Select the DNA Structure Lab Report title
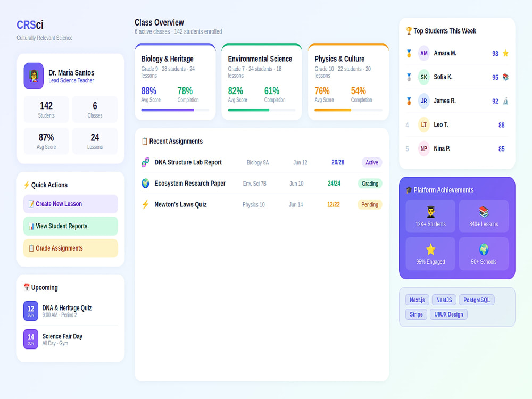 188,162
